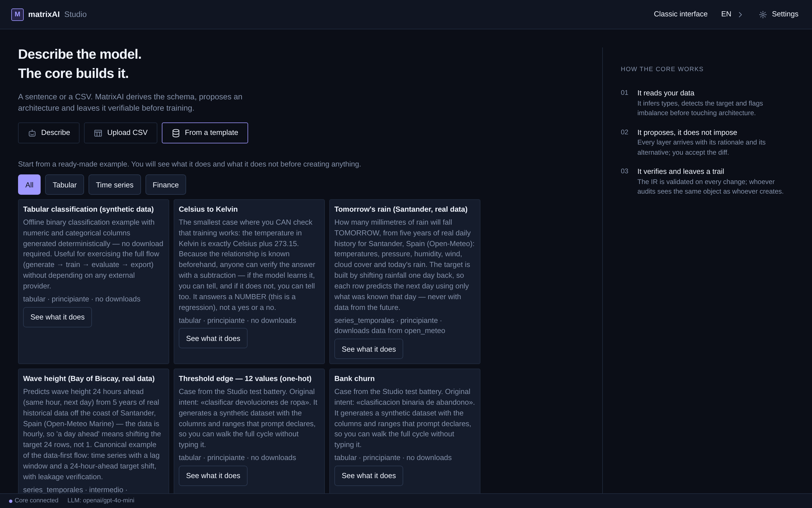The height and width of the screenshot is (508, 812).
Task: Open the Tabular classification (synthetic data) card title
Action: coord(88,209)
